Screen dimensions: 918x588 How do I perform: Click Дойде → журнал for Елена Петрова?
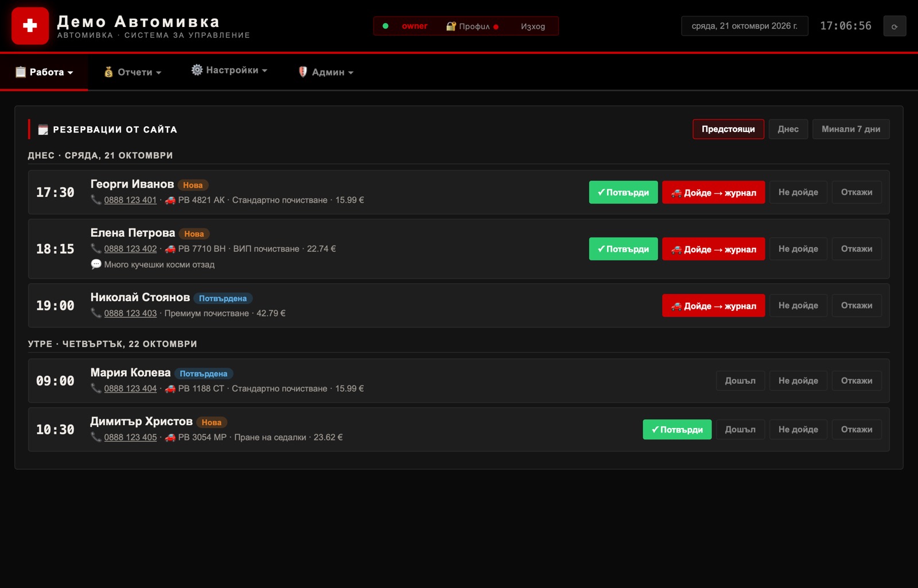pyautogui.click(x=713, y=249)
